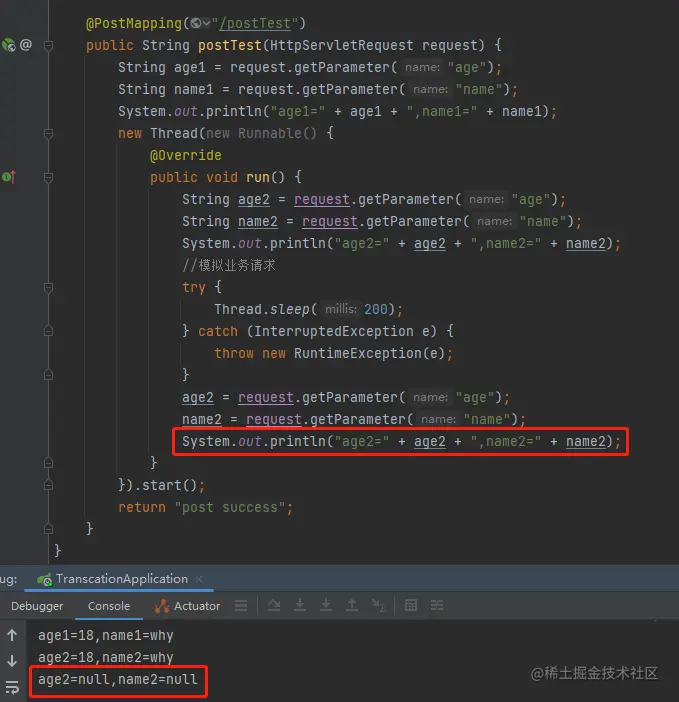
Task: Collapse the try block fold marker
Action: point(49,287)
